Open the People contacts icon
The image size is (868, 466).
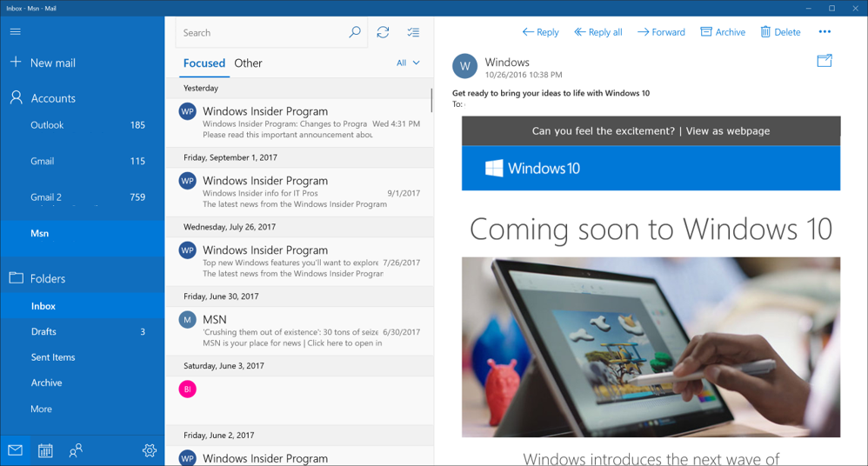point(76,450)
